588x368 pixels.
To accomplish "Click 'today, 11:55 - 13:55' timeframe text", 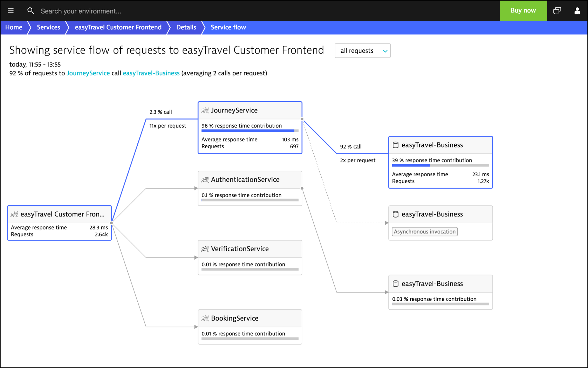I will [x=35, y=64].
